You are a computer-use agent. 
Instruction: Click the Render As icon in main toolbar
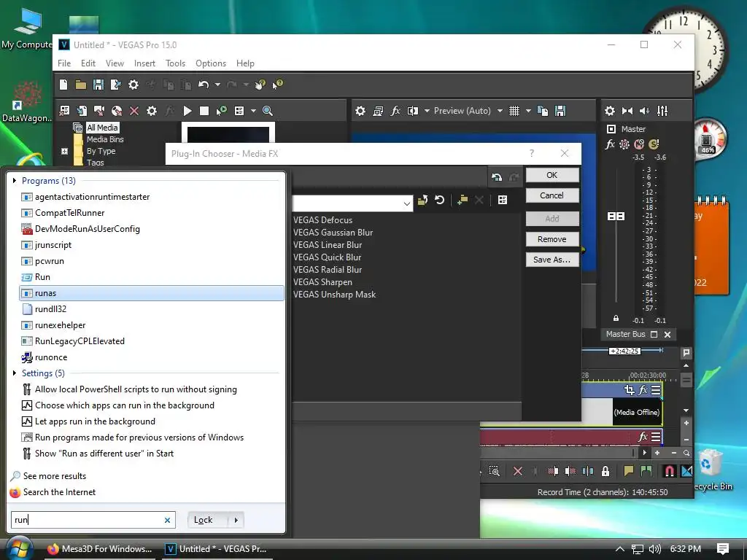pos(116,85)
